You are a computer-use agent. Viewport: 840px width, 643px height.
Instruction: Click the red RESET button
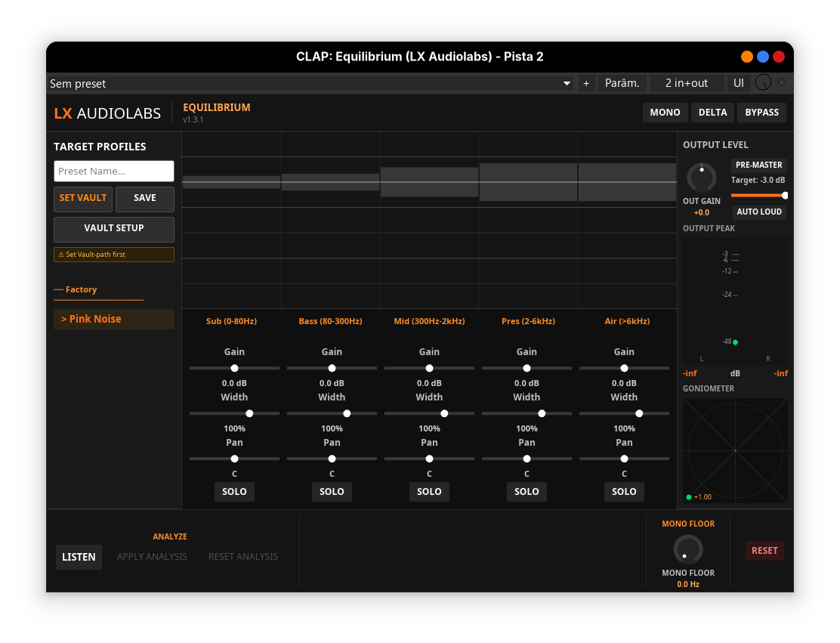[764, 551]
